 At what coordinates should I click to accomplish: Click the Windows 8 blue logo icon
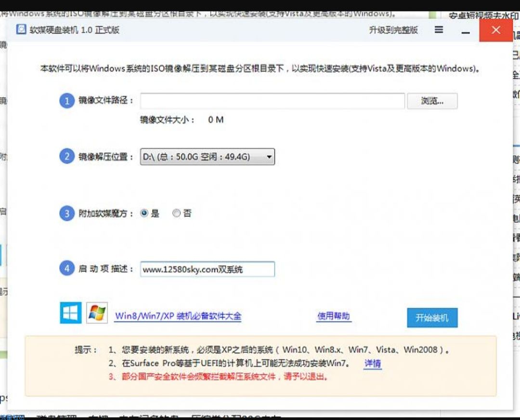[71, 313]
